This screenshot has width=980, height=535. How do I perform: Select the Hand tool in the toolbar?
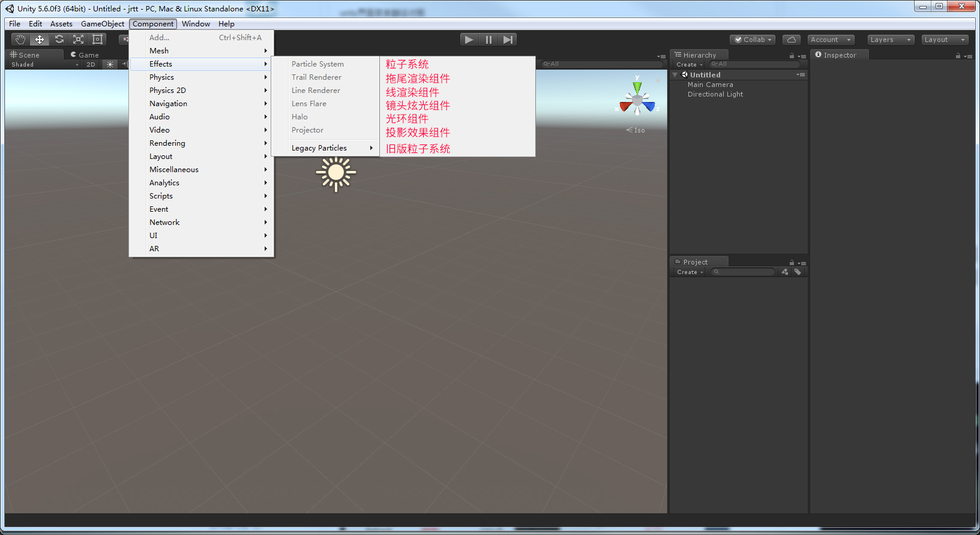tap(20, 40)
